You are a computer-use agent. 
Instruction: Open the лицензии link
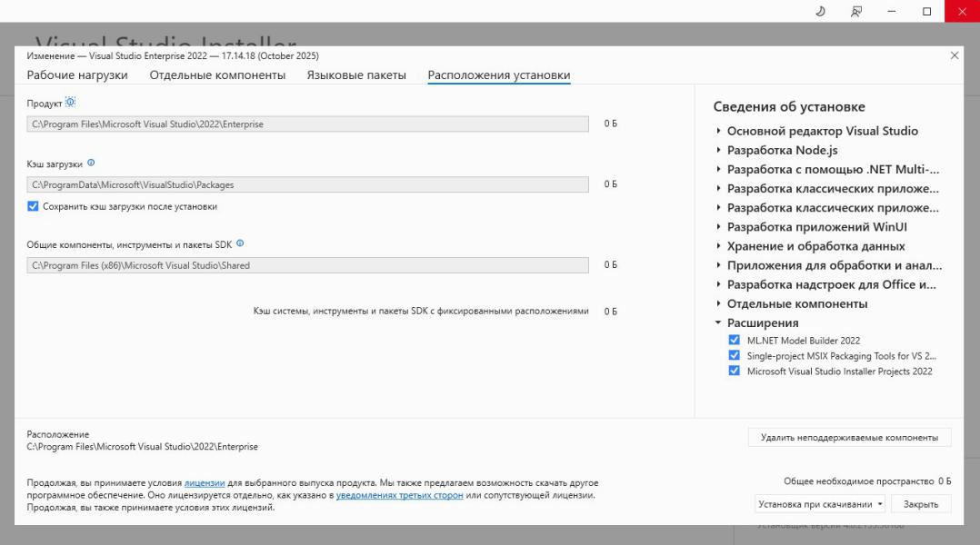click(x=205, y=482)
